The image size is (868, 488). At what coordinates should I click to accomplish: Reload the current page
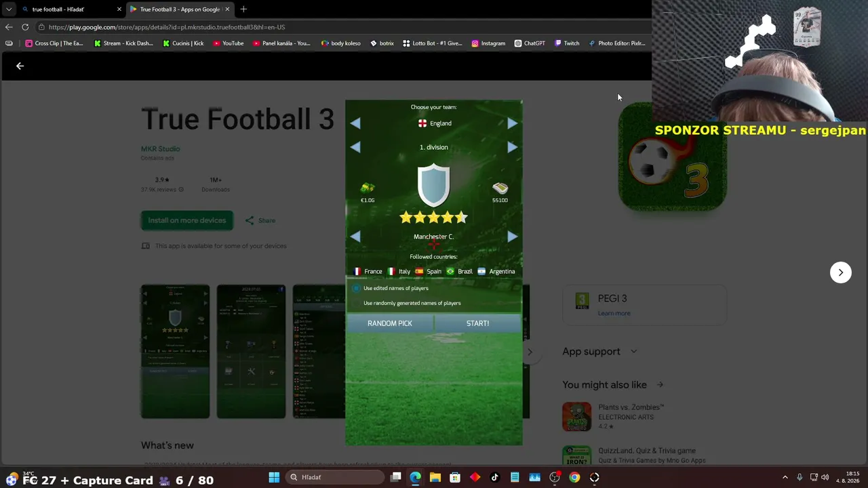click(25, 27)
